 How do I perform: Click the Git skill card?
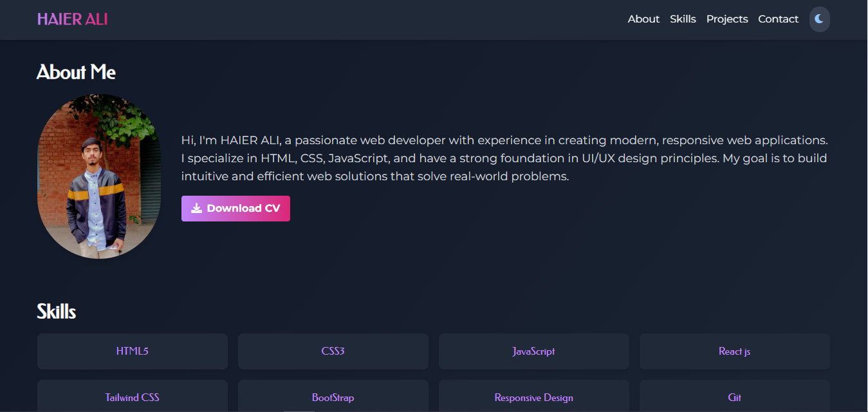[x=734, y=397]
